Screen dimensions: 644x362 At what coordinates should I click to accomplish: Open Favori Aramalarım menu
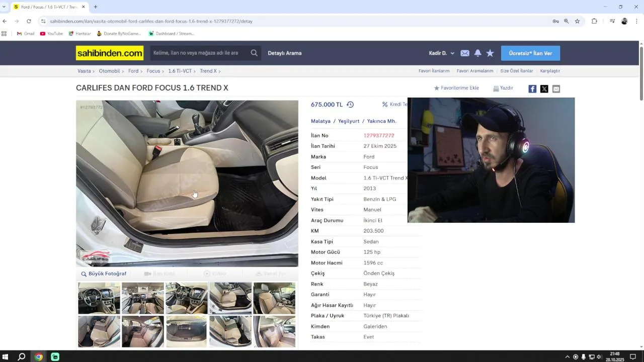[475, 71]
